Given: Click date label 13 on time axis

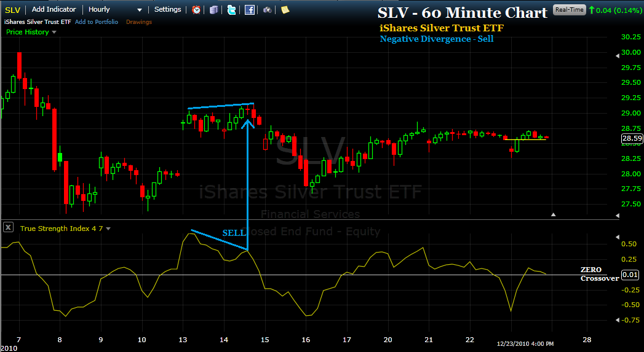Looking at the screenshot, I should point(183,340).
